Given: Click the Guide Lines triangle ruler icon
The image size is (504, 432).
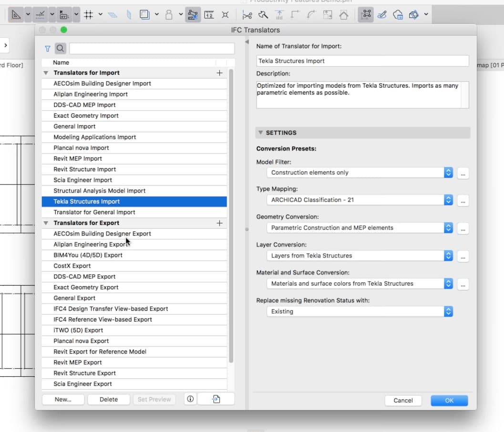Looking at the screenshot, I should 16,14.
